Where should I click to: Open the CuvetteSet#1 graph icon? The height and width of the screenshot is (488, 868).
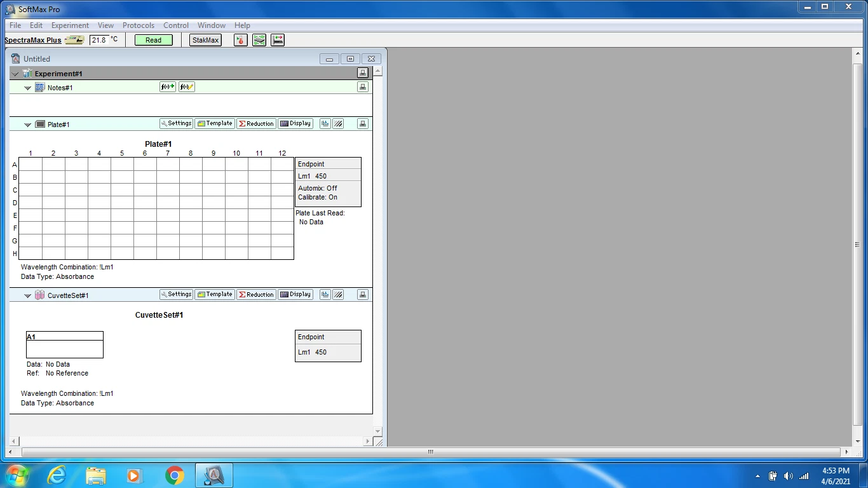(325, 295)
